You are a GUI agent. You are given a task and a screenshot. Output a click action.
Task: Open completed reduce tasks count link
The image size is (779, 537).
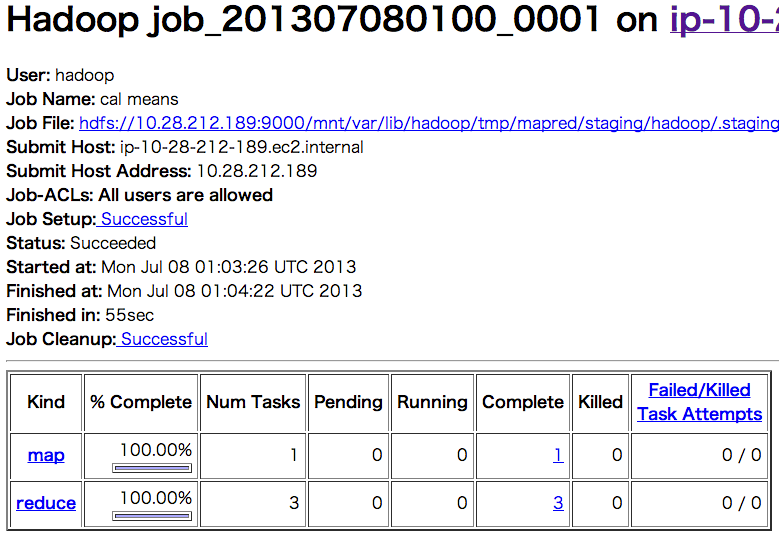coord(558,503)
